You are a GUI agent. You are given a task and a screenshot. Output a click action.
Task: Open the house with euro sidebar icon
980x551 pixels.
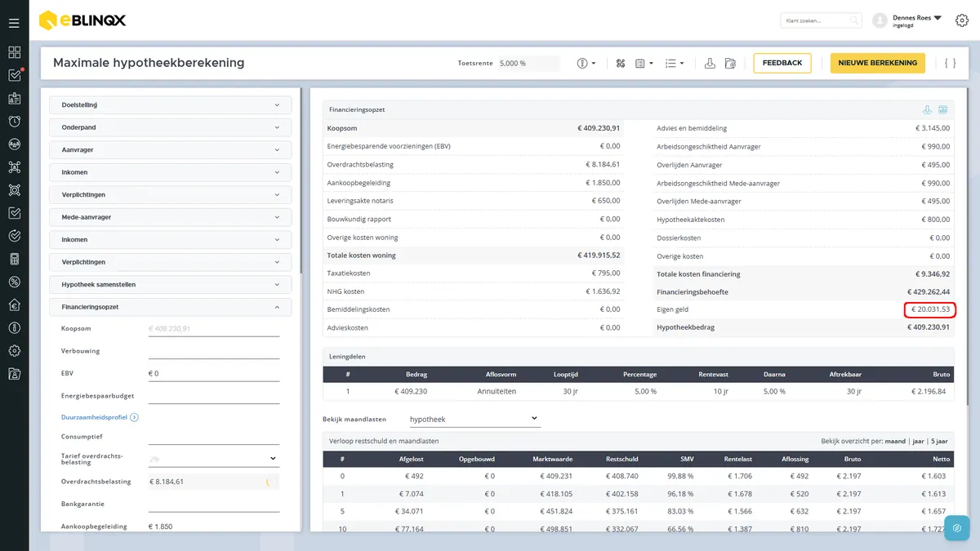tap(14, 305)
